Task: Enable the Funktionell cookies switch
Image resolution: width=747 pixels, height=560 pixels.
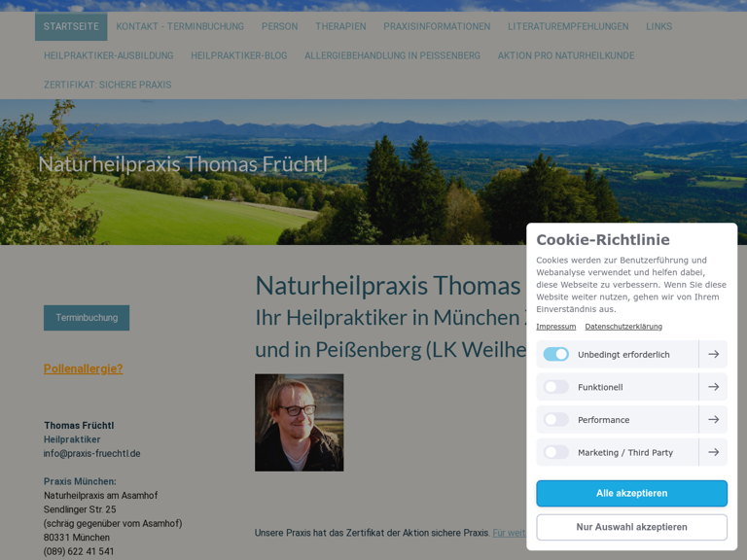Action: coord(556,387)
